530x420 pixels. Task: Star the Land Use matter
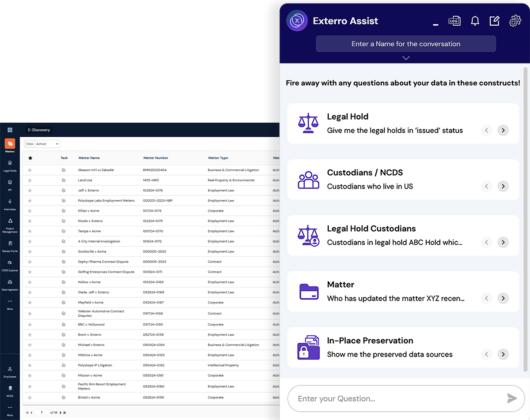[x=30, y=180]
